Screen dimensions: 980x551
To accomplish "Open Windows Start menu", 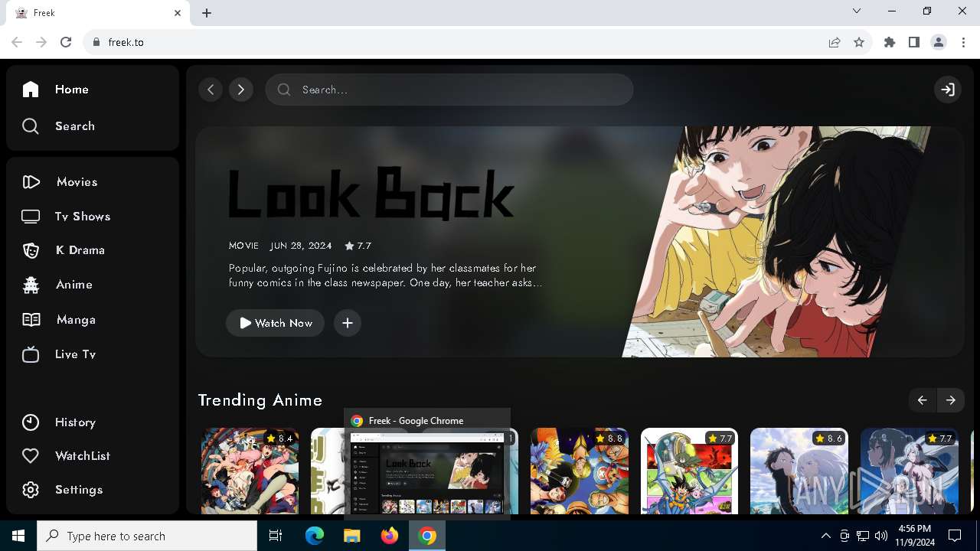I will pos(18,536).
